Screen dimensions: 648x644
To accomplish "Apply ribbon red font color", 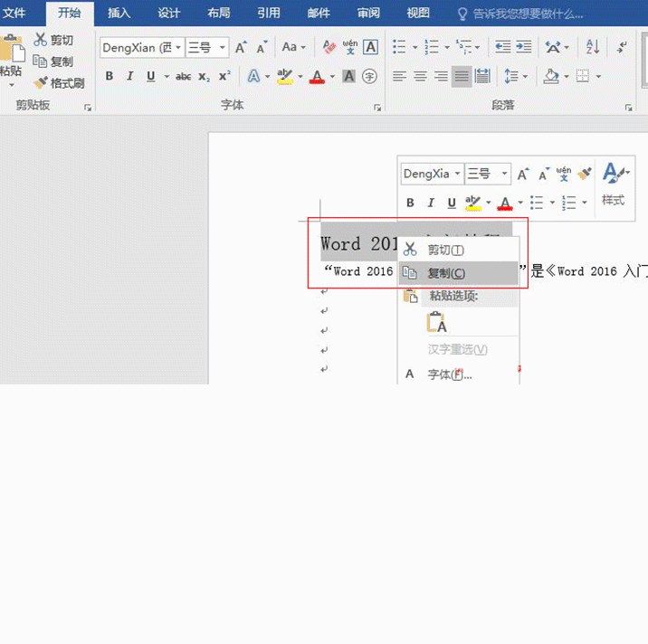I will pos(317,76).
